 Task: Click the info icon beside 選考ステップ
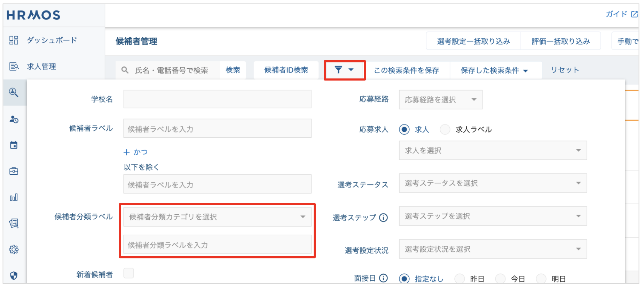pyautogui.click(x=383, y=218)
